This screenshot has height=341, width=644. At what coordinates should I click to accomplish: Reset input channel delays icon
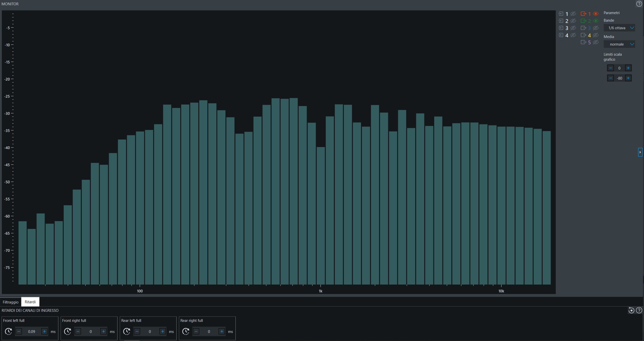click(x=631, y=310)
